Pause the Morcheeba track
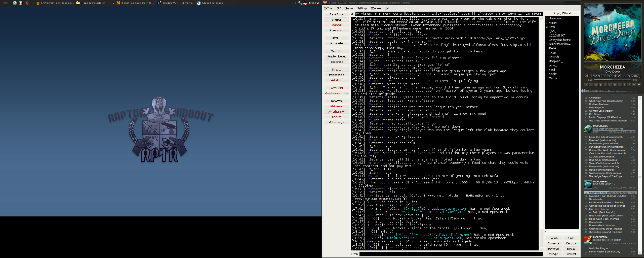Image resolution: width=644 pixels, height=258 pixels. pyautogui.click(x=605, y=85)
